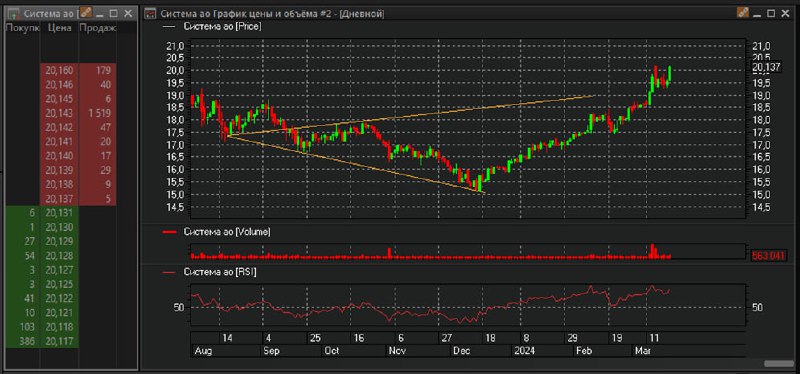Click the link icon in the chart window title bar
This screenshot has height=374, width=800.
(742, 13)
